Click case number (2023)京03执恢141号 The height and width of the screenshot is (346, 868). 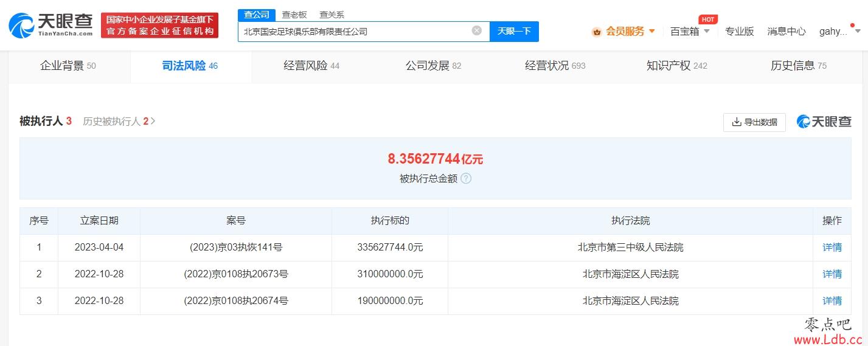point(236,247)
